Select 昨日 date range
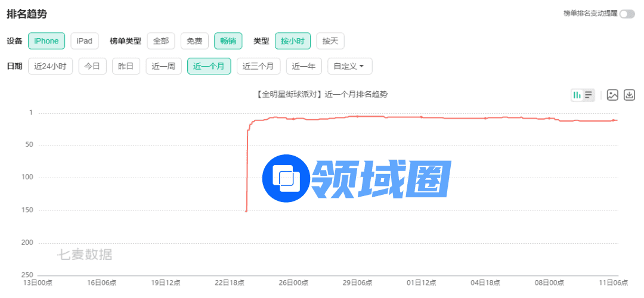The width and height of the screenshot is (644, 298). pyautogui.click(x=126, y=66)
